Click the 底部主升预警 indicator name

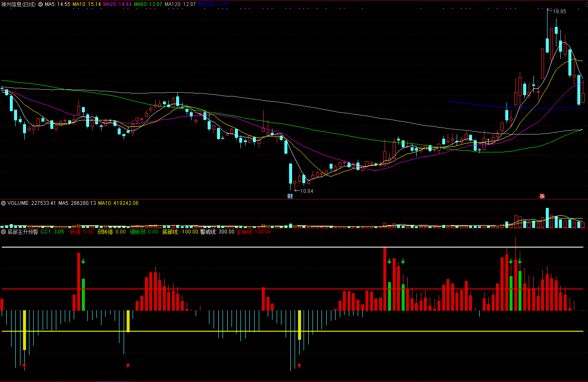click(x=23, y=232)
